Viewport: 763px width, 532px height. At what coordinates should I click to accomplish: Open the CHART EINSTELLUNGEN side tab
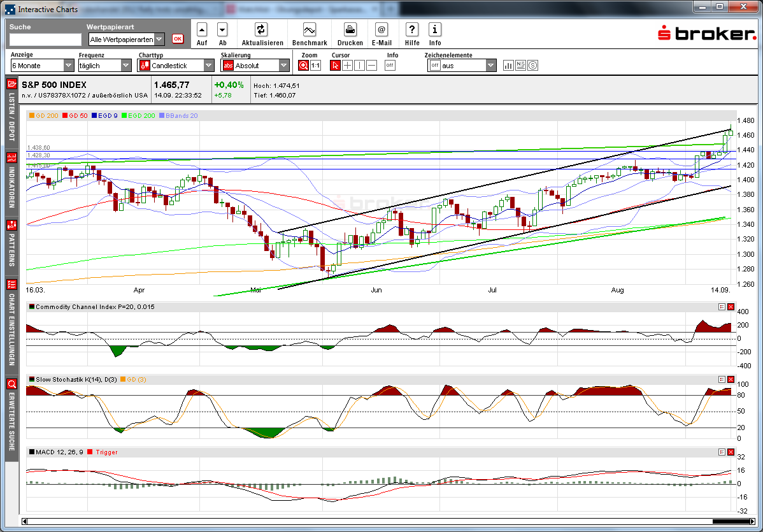(11, 329)
